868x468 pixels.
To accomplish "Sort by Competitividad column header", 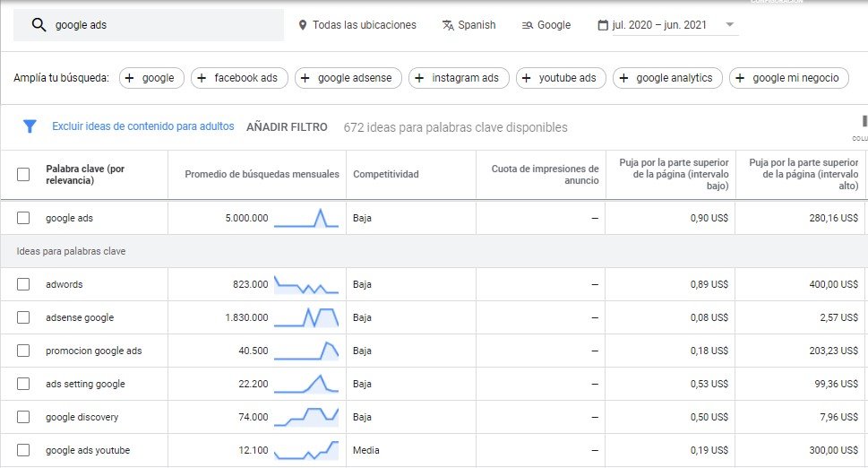I will [386, 175].
